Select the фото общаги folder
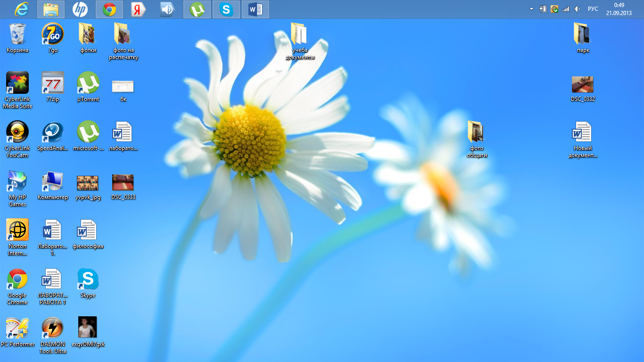This screenshot has width=644, height=362. (x=477, y=140)
